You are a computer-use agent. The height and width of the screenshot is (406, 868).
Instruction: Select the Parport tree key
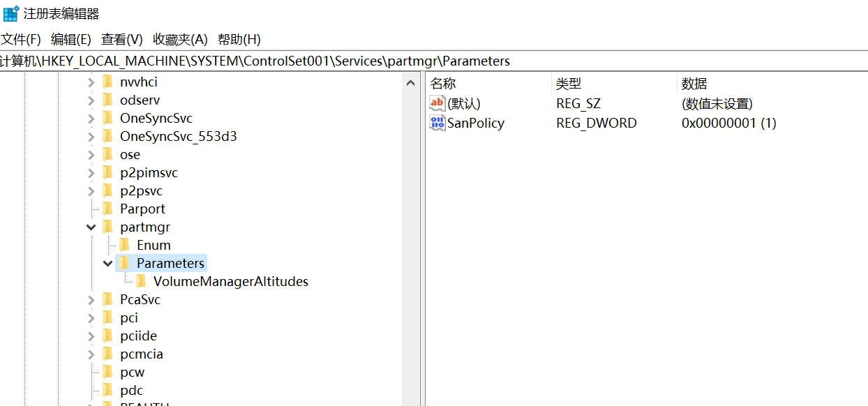click(x=142, y=209)
